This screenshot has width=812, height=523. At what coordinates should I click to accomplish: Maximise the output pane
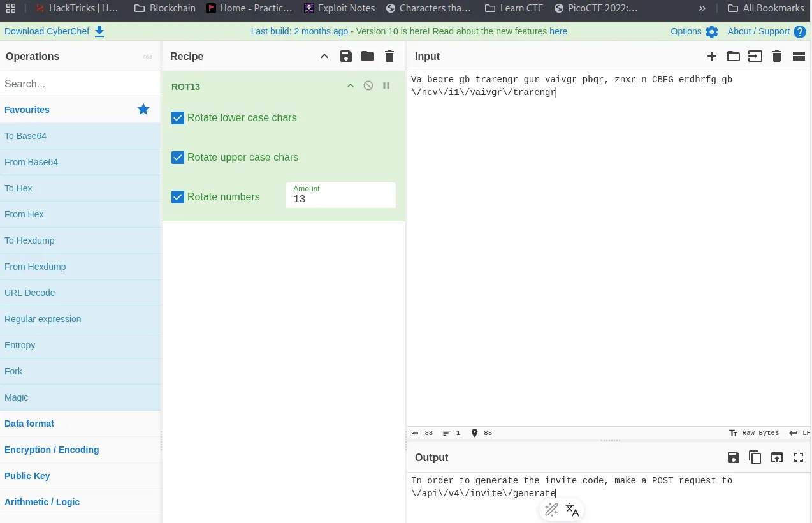point(798,457)
